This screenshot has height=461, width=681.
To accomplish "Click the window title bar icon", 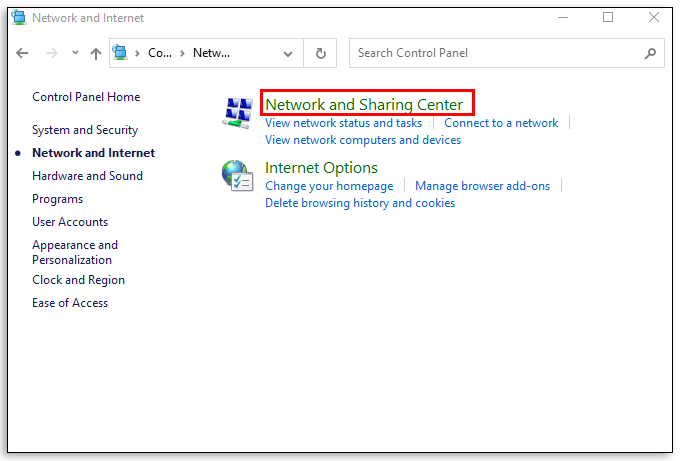I will [19, 18].
